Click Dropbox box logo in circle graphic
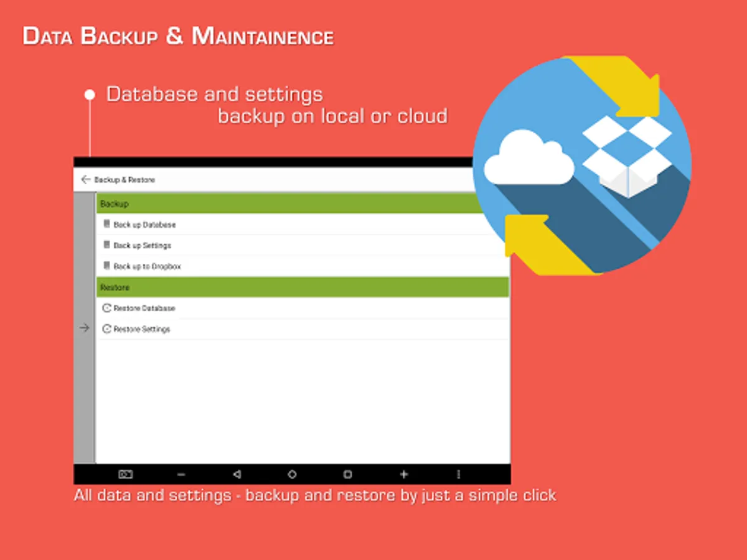 tap(627, 157)
